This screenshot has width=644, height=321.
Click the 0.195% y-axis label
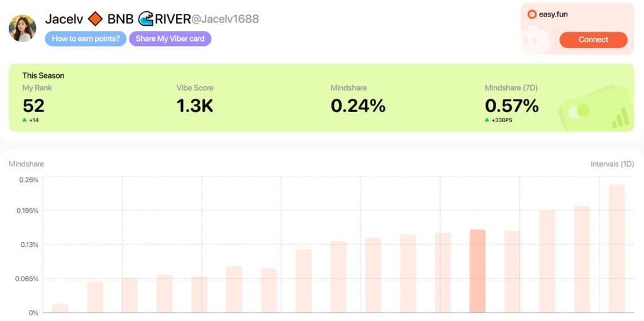coord(27,210)
